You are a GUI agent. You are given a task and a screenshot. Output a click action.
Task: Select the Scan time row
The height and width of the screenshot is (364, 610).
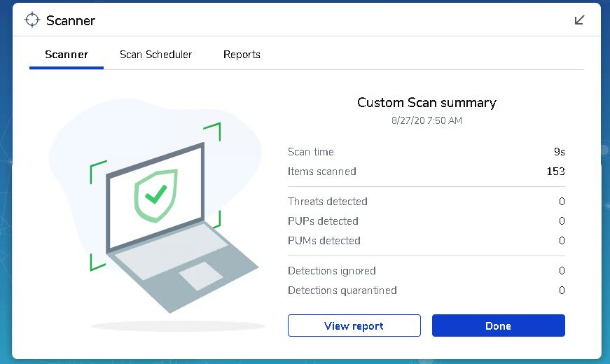[x=427, y=152]
